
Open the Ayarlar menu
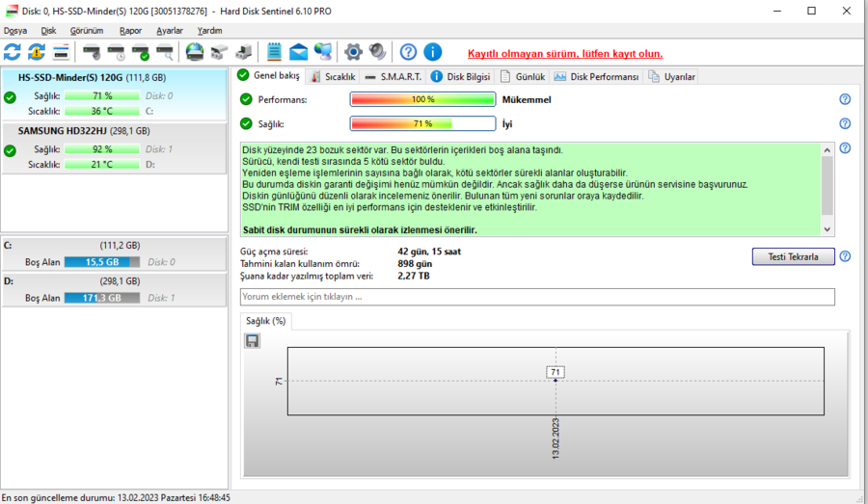coord(170,31)
